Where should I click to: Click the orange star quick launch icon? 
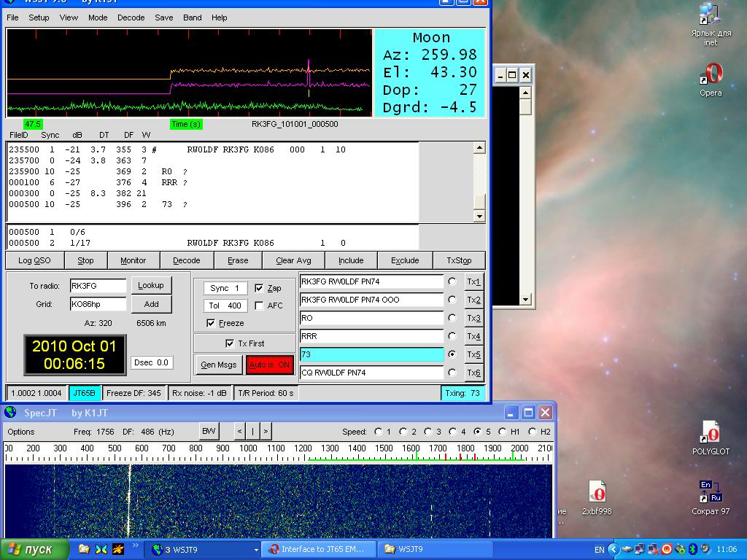click(118, 549)
